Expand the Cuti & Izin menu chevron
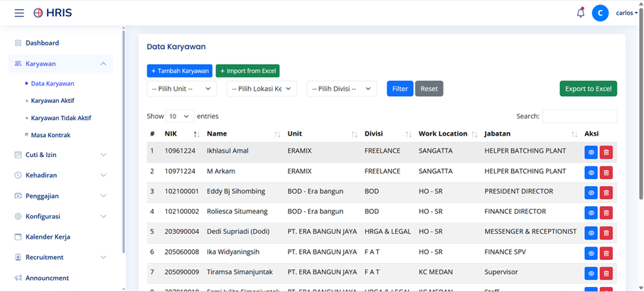 [x=104, y=155]
